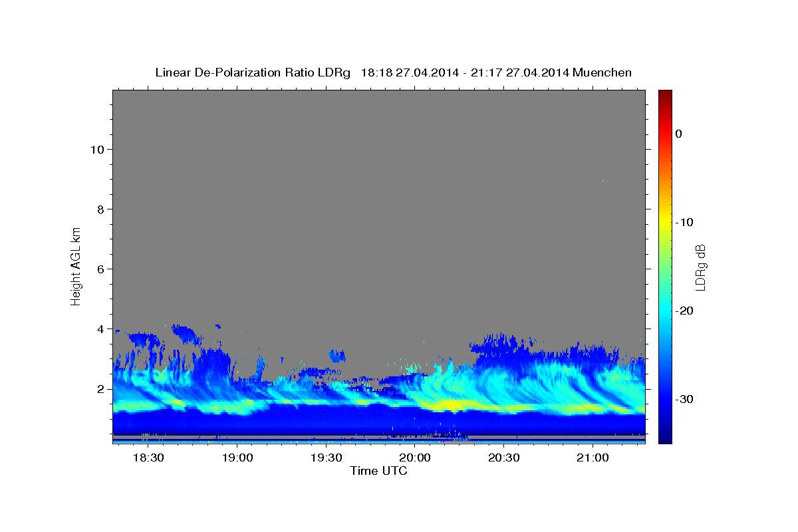Screen dimensions: 798x532
Task: Click the 20:00 time axis label
Action: (415, 458)
